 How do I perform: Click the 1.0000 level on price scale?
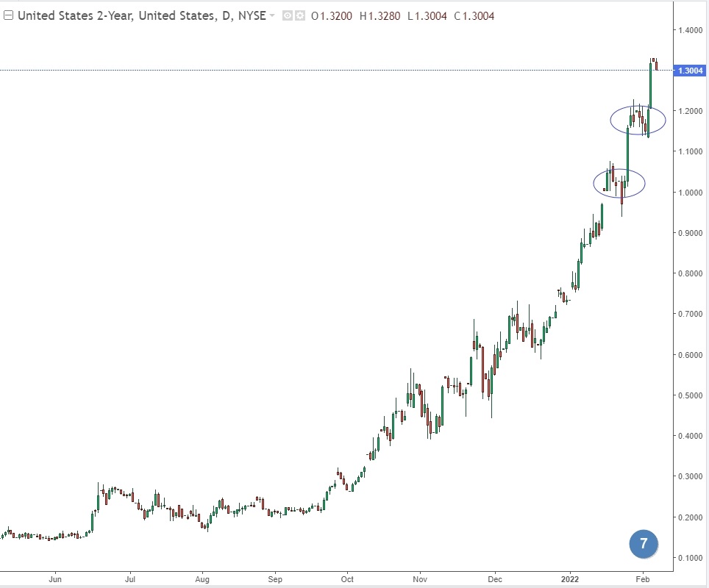tap(690, 193)
